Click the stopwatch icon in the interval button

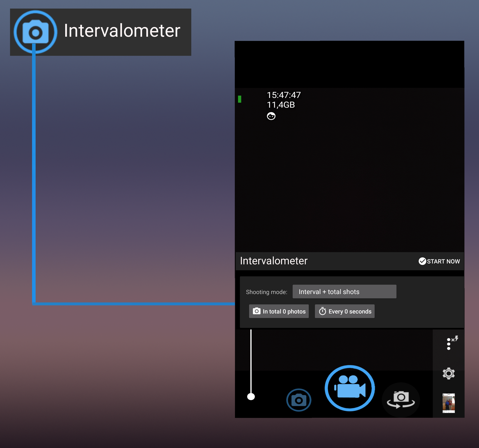tap(322, 311)
